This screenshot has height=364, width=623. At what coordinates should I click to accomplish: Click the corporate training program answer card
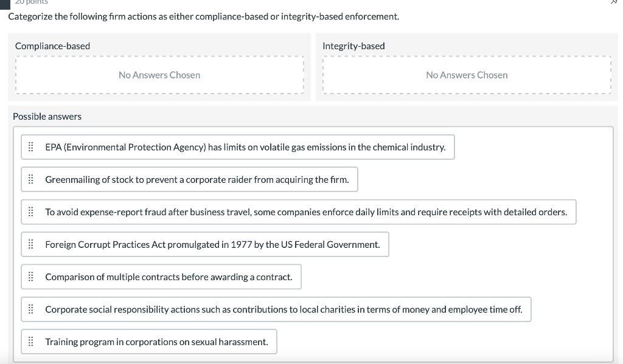pos(149,341)
